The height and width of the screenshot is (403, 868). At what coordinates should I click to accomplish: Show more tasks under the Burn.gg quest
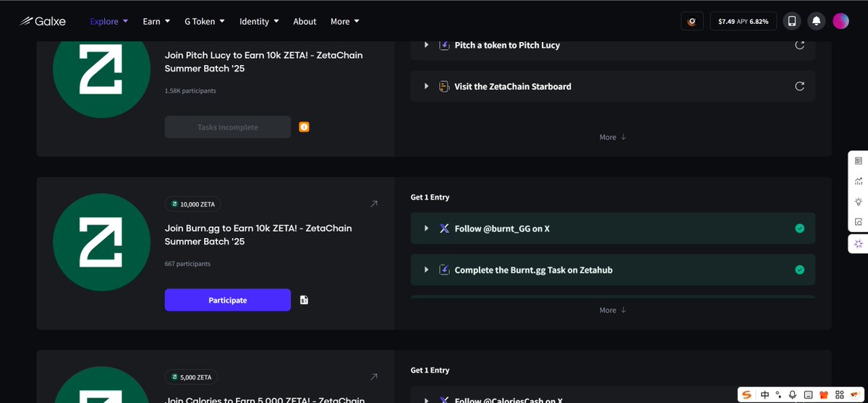tap(613, 310)
